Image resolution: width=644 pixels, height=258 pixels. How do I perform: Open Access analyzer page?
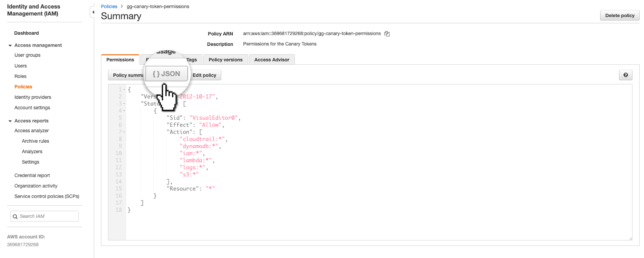pyautogui.click(x=31, y=131)
